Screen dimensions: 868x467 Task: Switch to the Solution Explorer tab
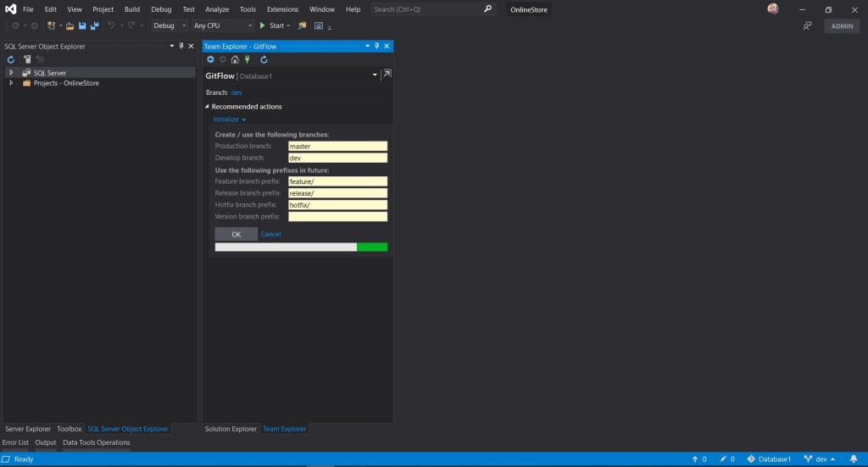[231, 429]
